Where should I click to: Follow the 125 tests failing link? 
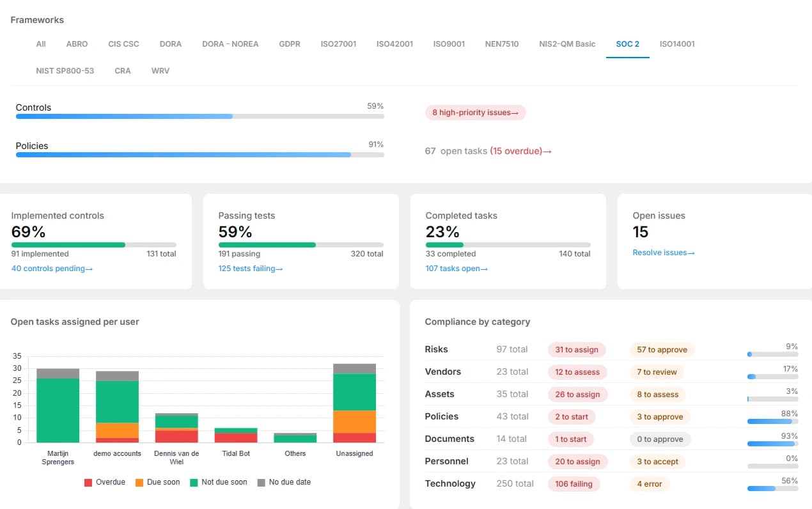coord(251,269)
